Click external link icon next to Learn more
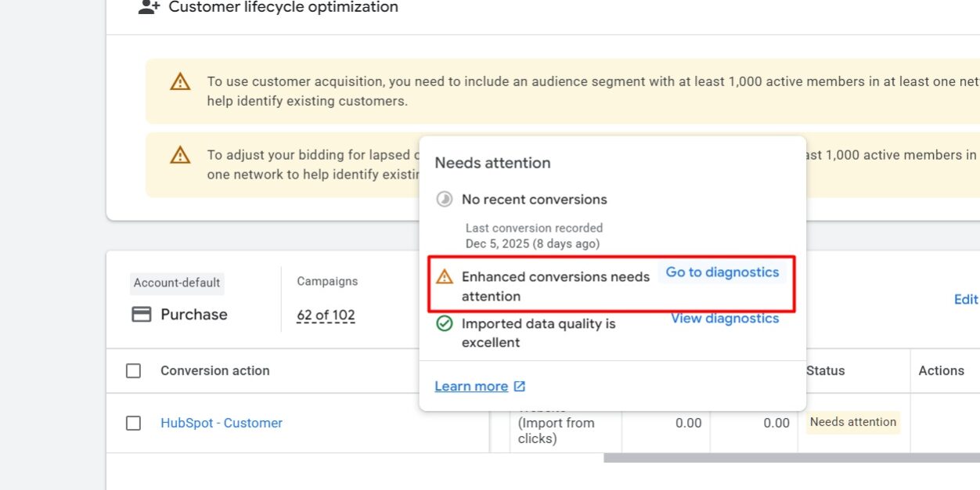Viewport: 980px width, 490px height. pyautogui.click(x=520, y=387)
